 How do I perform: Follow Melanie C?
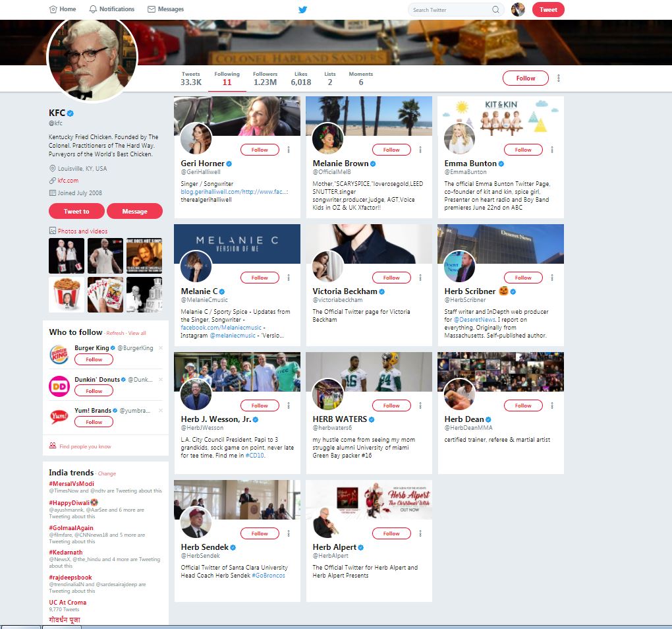pyautogui.click(x=260, y=278)
